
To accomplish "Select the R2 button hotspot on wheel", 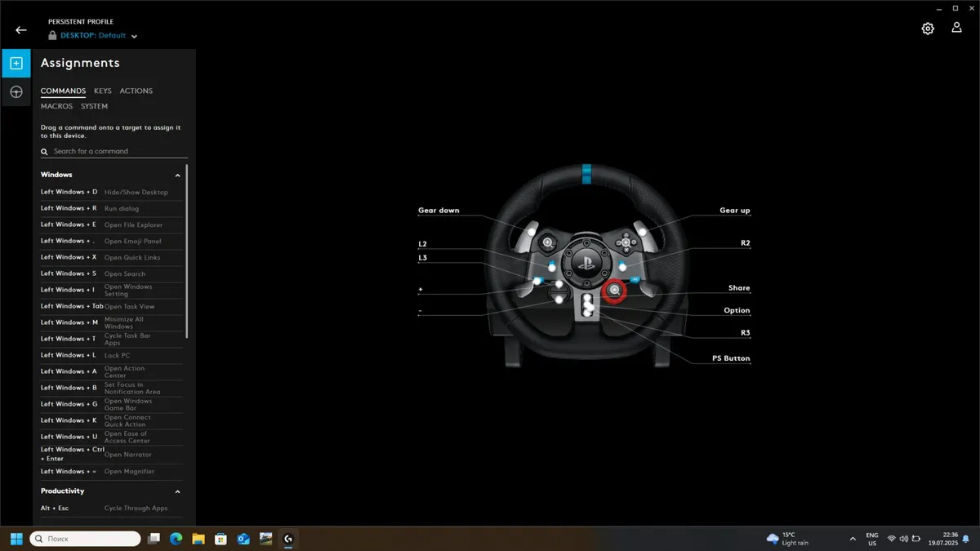I will [622, 267].
